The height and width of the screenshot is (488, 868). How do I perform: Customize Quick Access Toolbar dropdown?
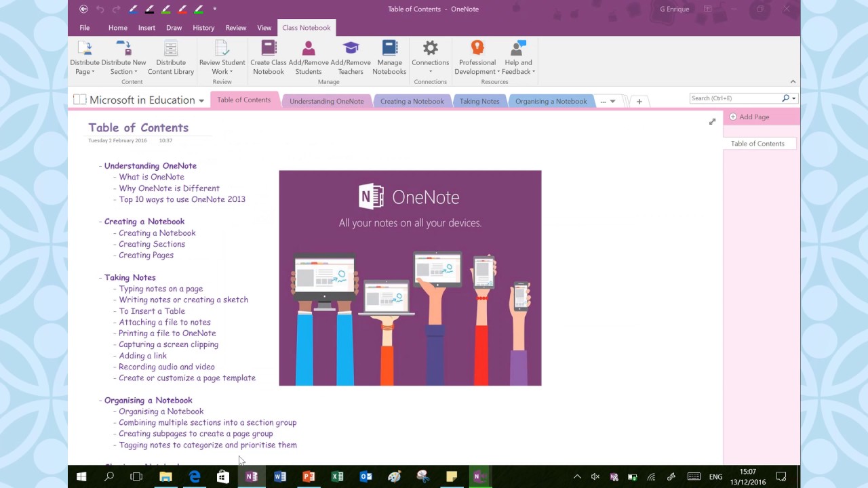(x=215, y=9)
